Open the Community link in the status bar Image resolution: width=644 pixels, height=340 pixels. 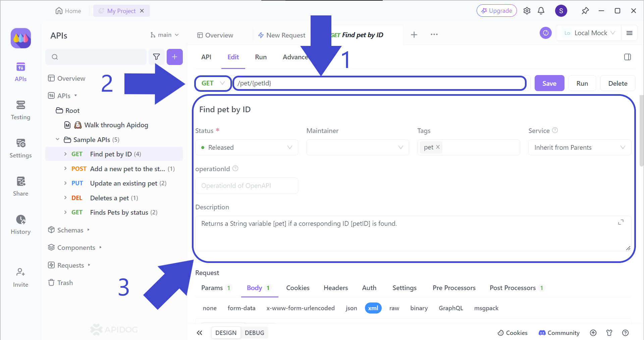click(x=559, y=333)
